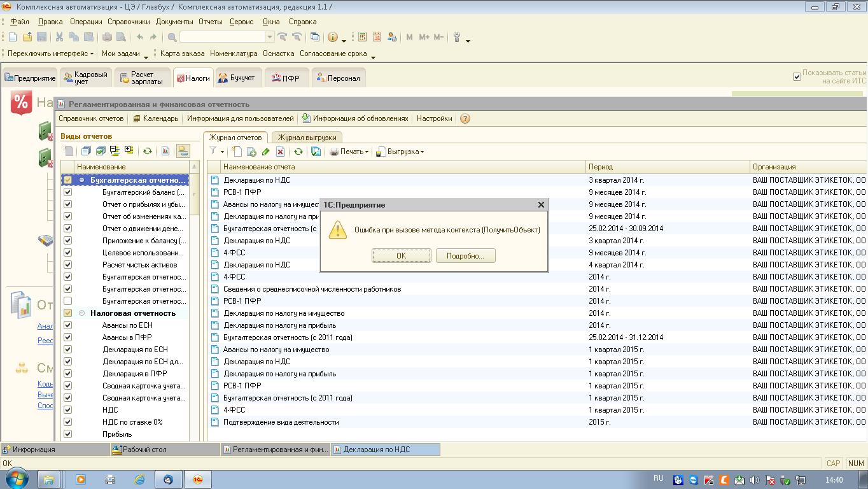Open Internet Explorer from the taskbar
This screenshot has width=868, height=489.
pos(139,479)
